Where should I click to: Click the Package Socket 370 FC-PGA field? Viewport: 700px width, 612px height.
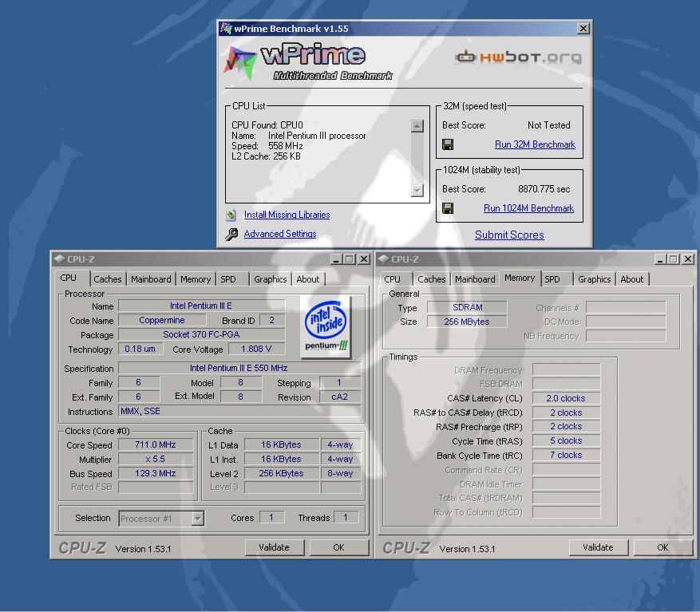point(201,334)
